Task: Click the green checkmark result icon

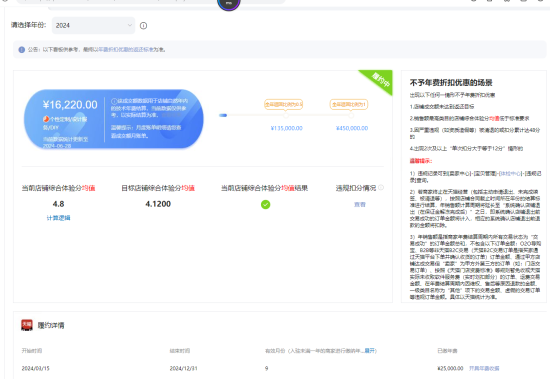Action: pos(266,204)
